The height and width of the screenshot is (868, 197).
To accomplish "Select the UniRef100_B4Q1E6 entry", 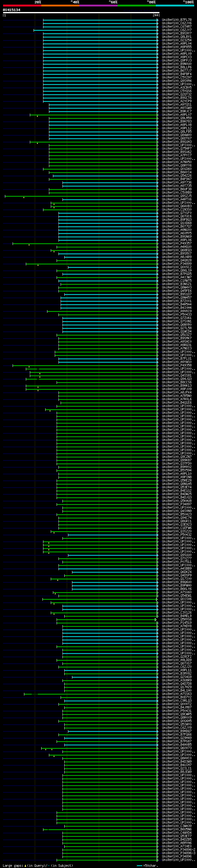I will coord(177,403).
